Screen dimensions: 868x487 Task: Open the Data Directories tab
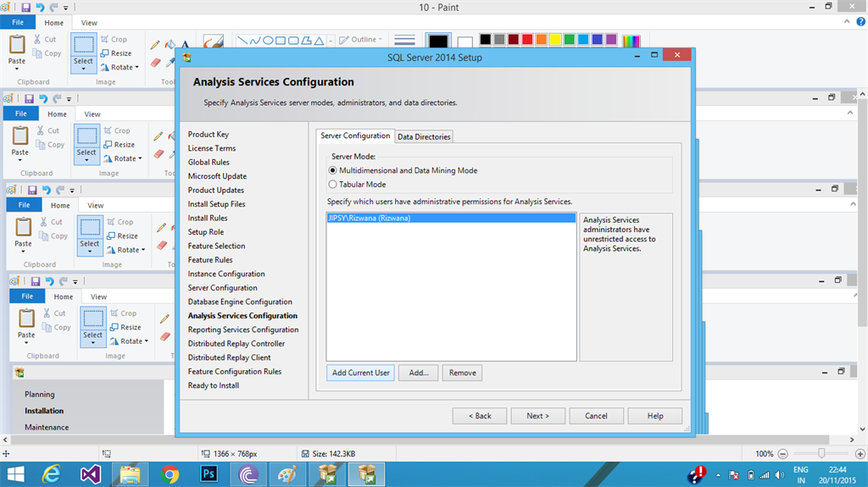point(424,136)
